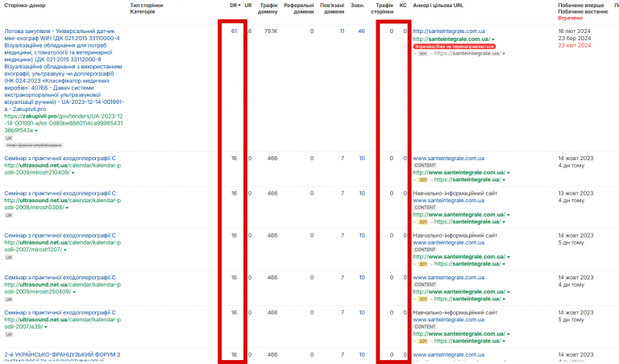
Task: Open linked domains count 11
Action: pos(342,31)
